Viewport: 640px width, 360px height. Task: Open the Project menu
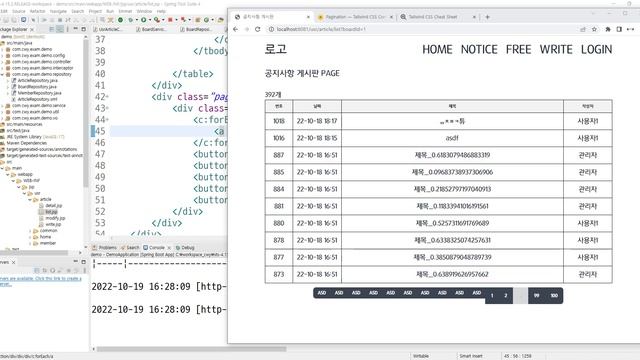(x=95, y=11)
